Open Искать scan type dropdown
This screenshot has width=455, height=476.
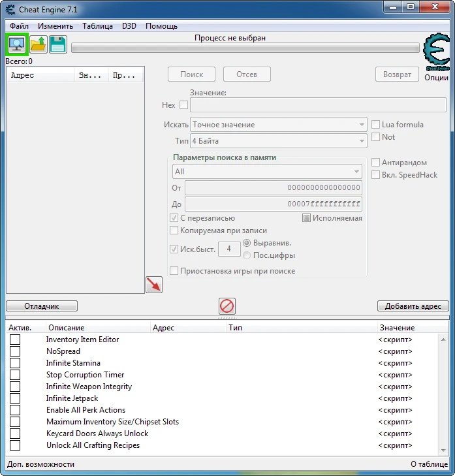278,125
